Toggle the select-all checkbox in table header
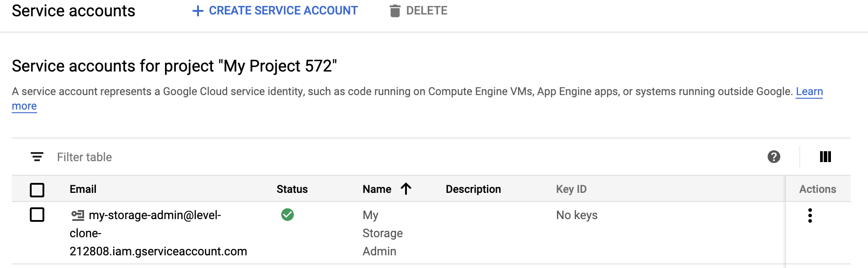The height and width of the screenshot is (268, 868). pyautogui.click(x=37, y=190)
